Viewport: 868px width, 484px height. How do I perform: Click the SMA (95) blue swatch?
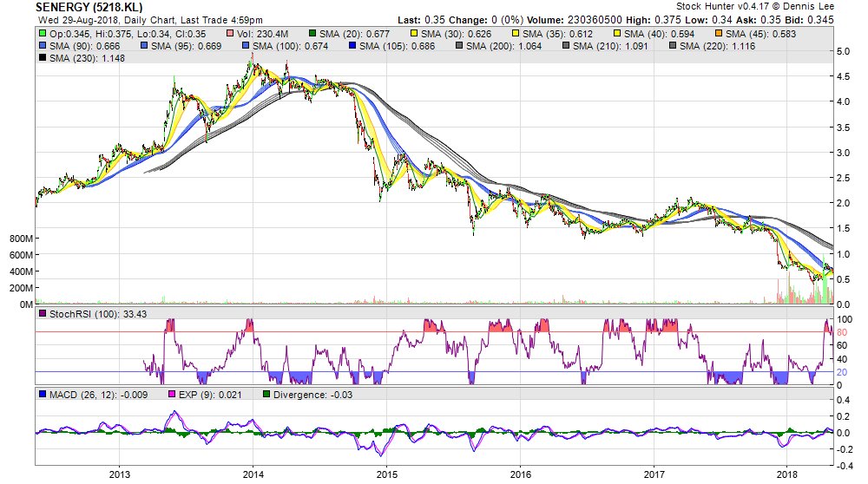[144, 46]
